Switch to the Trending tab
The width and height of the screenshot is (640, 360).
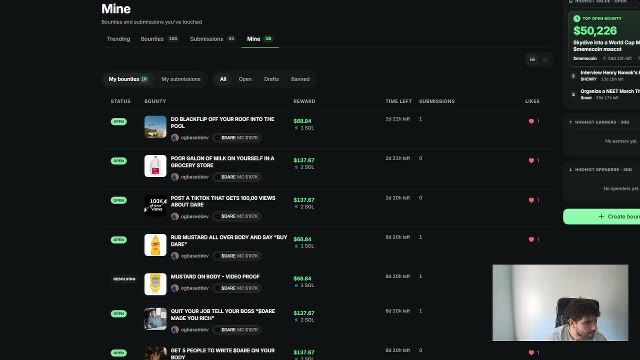118,39
